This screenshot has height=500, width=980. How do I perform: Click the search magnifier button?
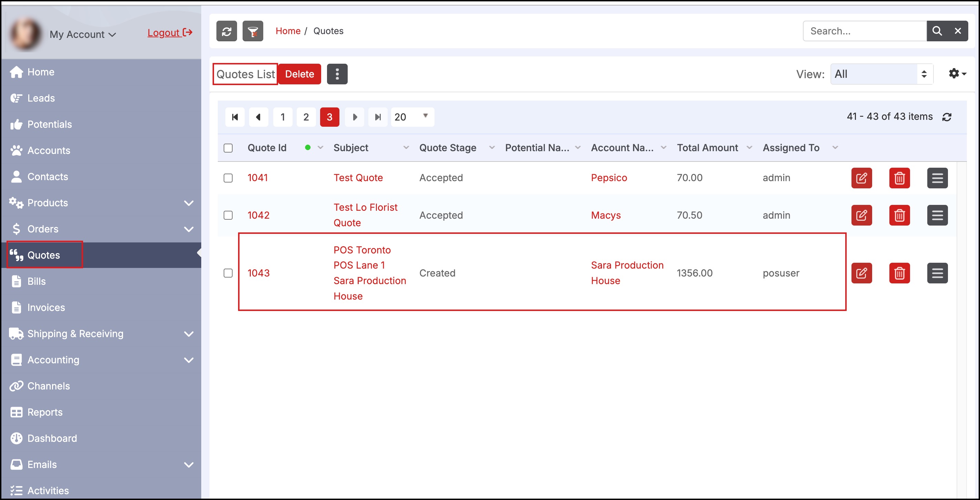937,31
